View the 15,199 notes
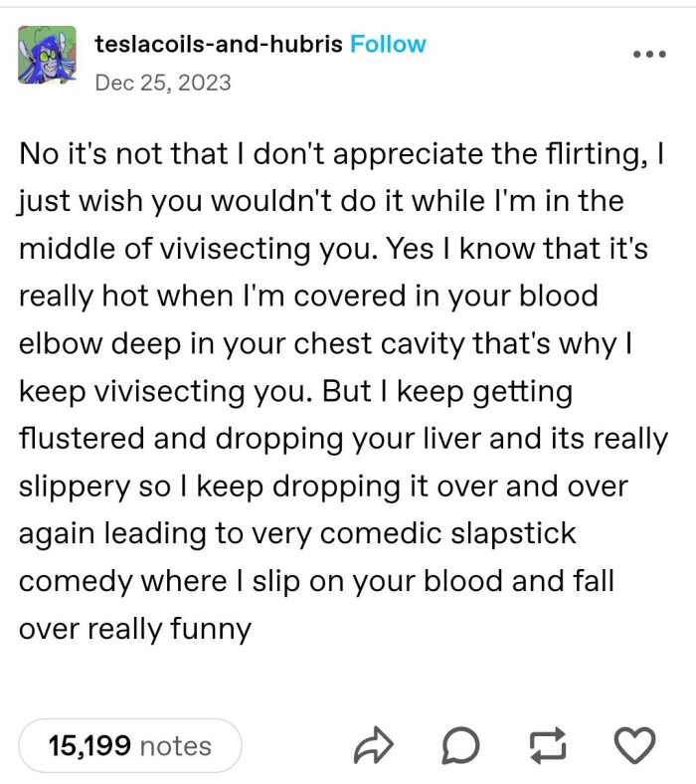Screen dimensions: 696x784 pos(130,746)
